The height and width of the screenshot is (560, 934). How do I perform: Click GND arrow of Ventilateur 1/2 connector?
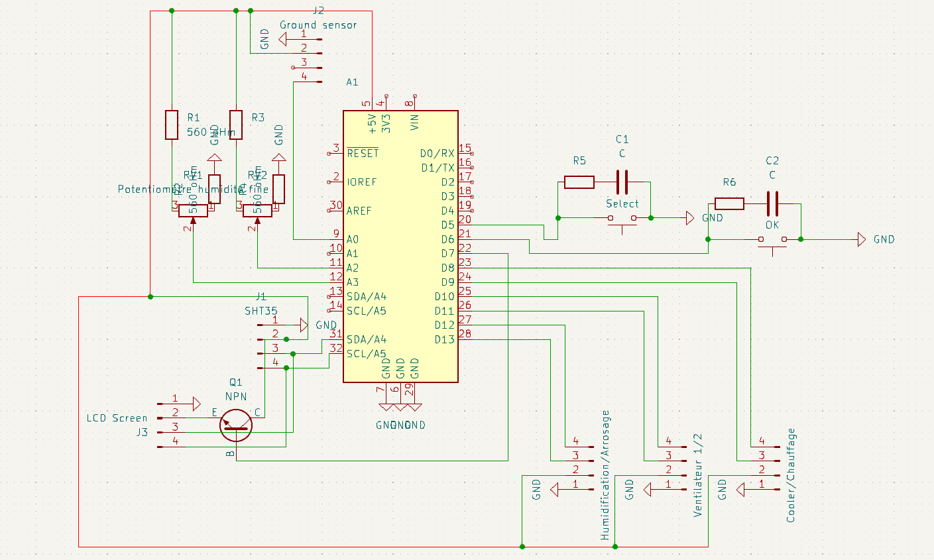(x=648, y=490)
